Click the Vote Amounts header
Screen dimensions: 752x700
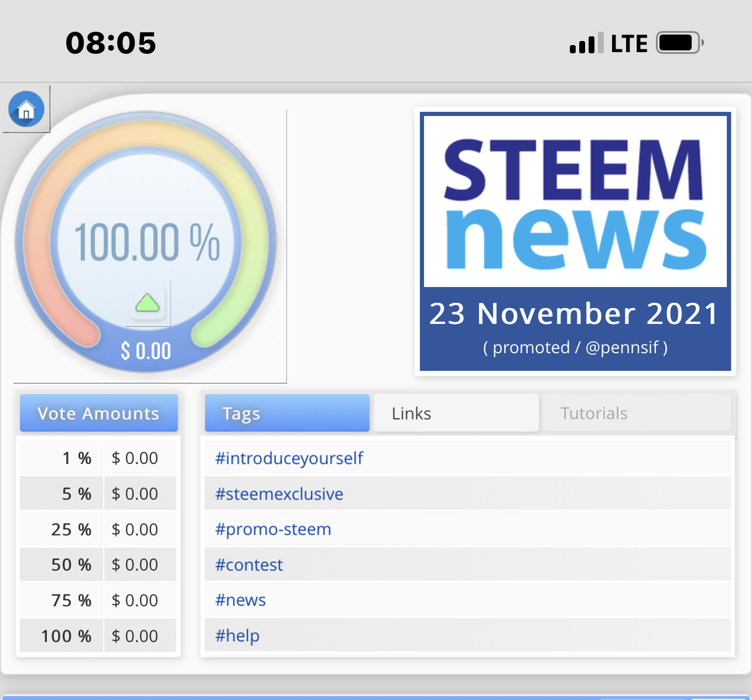[99, 413]
